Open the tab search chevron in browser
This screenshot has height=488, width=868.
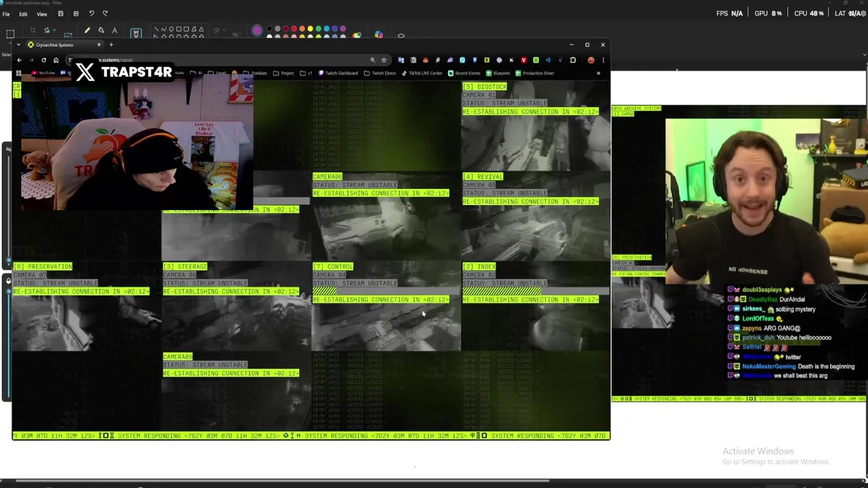18,45
